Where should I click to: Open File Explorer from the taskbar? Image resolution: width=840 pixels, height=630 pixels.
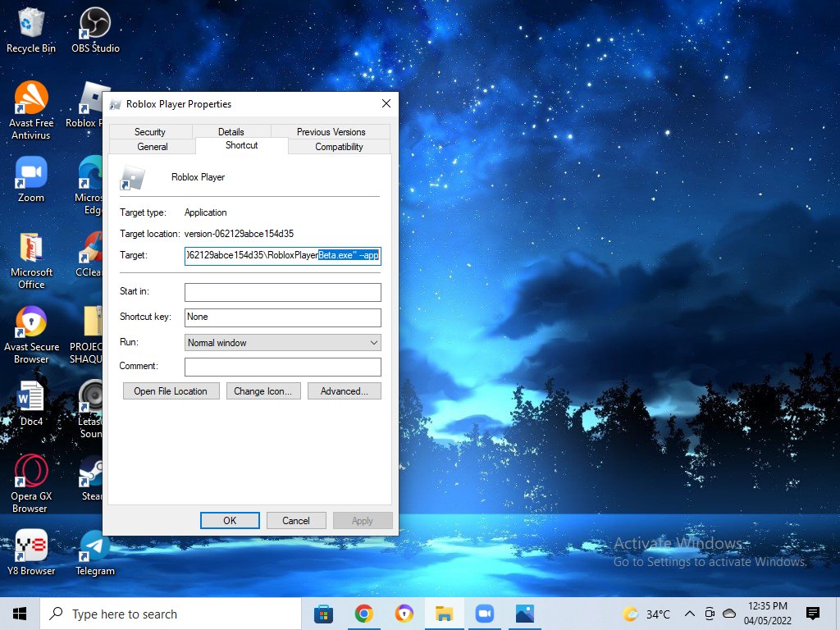point(444,614)
